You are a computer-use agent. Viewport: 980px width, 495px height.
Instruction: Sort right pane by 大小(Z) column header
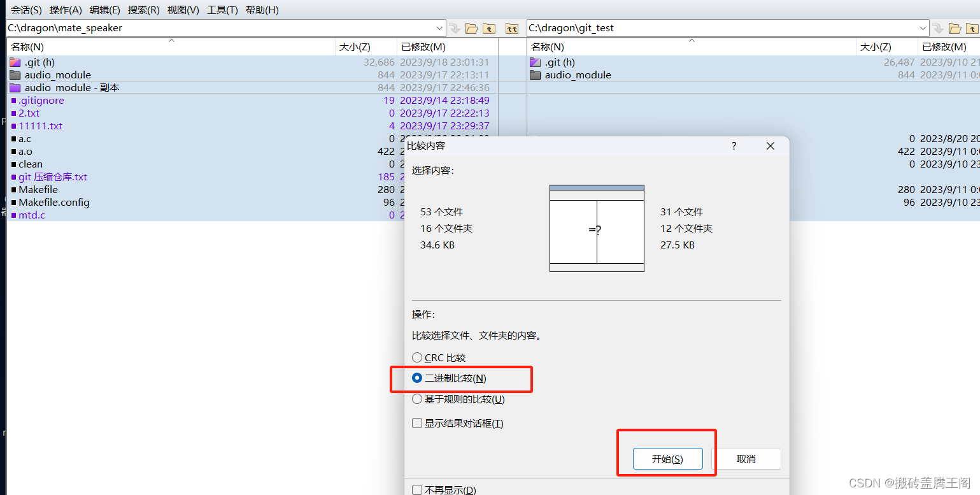(x=886, y=47)
